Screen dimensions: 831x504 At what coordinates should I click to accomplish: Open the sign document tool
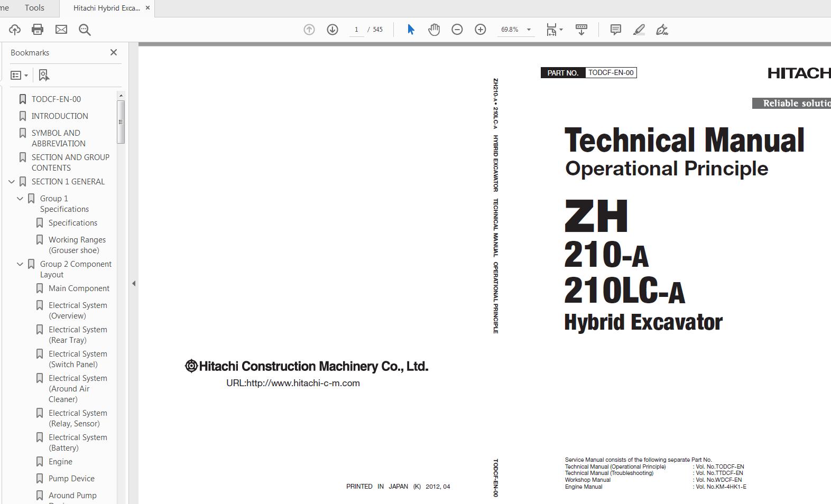[x=662, y=30]
